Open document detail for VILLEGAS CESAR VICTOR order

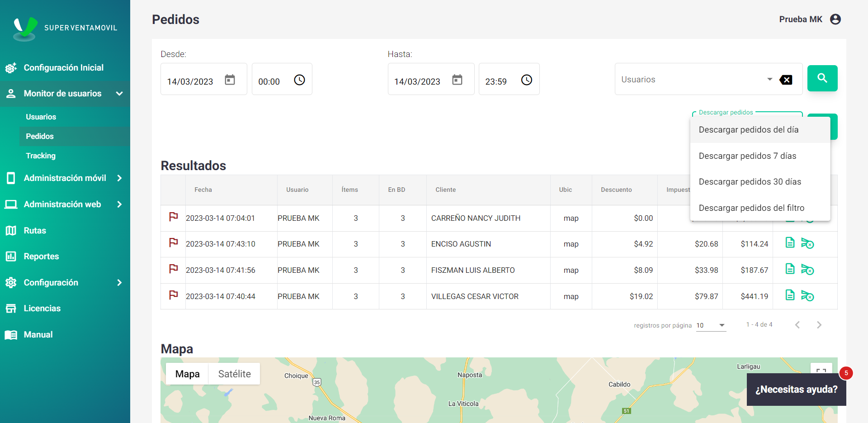click(790, 295)
